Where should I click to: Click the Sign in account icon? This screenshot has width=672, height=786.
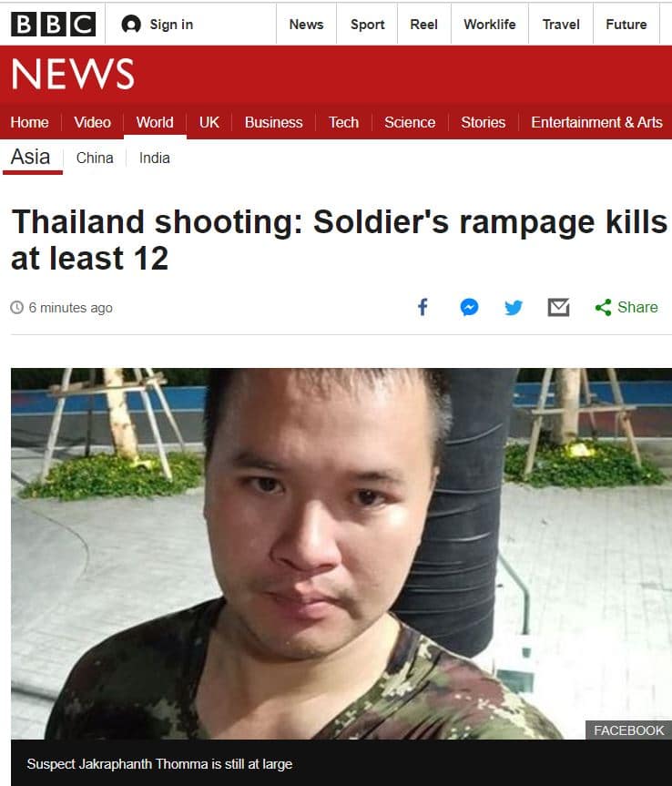(x=131, y=24)
